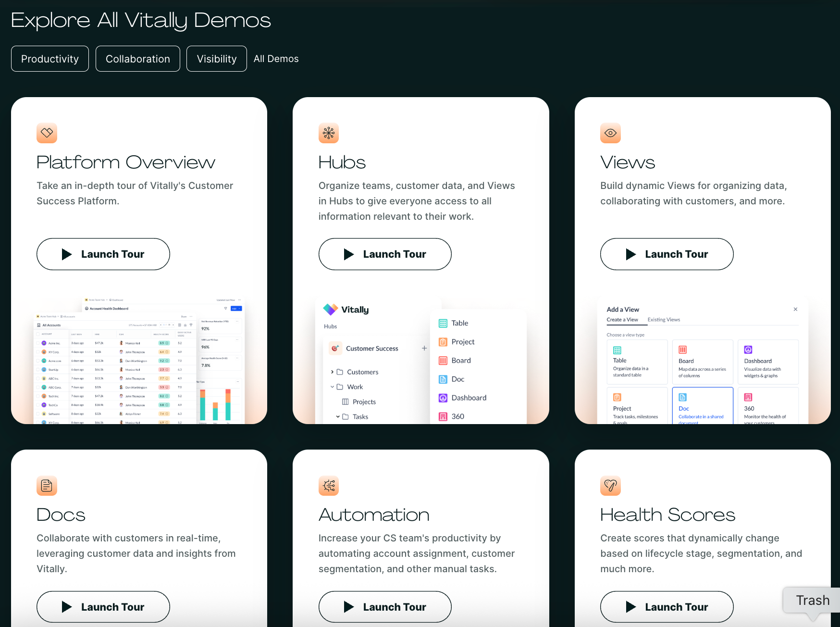Click the Vitally logo in Hubs preview
The height and width of the screenshot is (627, 840).
346,309
